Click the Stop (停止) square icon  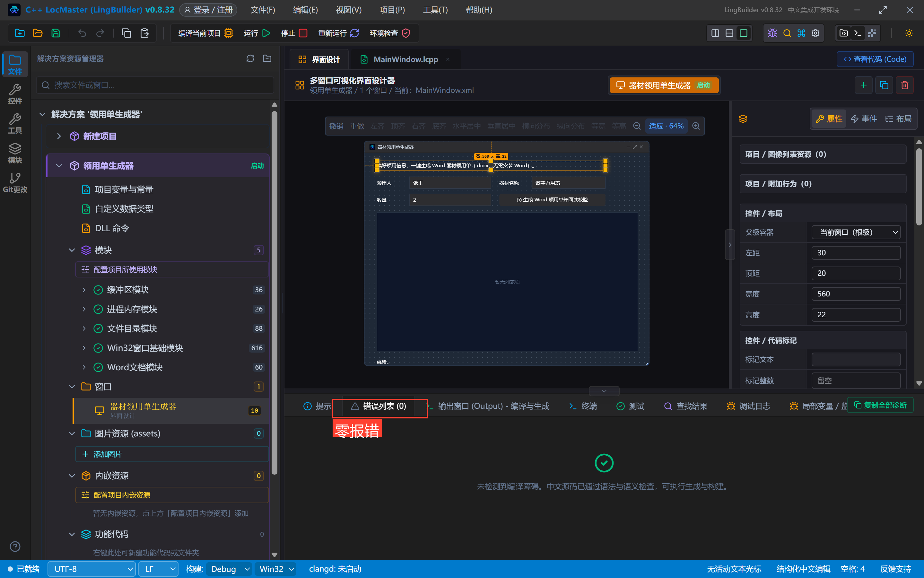point(303,33)
